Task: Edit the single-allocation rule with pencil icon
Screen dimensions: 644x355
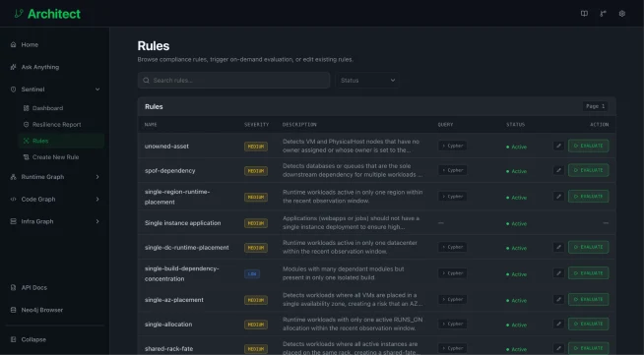Action: pos(558,324)
